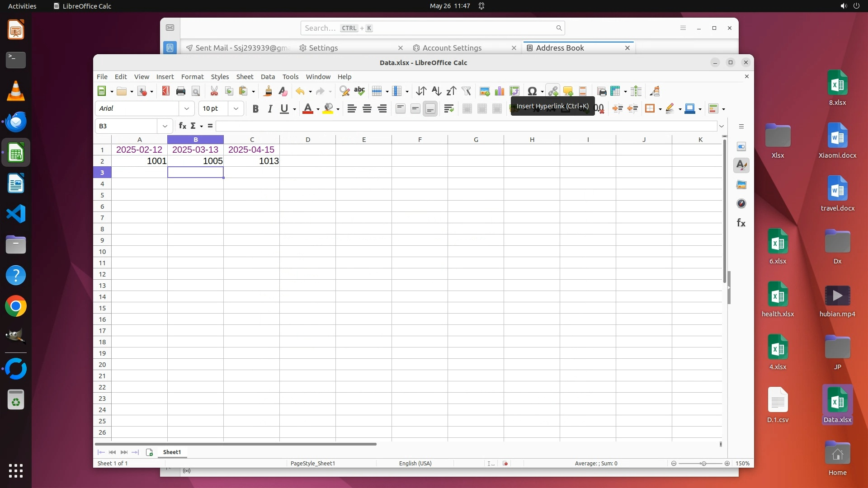
Task: Click the zoom slider in status bar
Action: pos(703,464)
